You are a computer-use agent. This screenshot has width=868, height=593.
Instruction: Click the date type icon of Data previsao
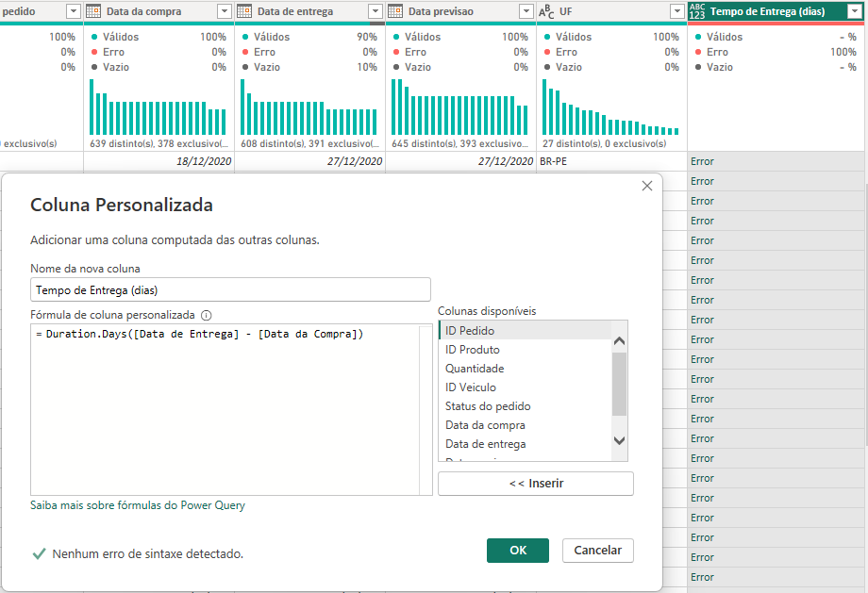coord(395,11)
